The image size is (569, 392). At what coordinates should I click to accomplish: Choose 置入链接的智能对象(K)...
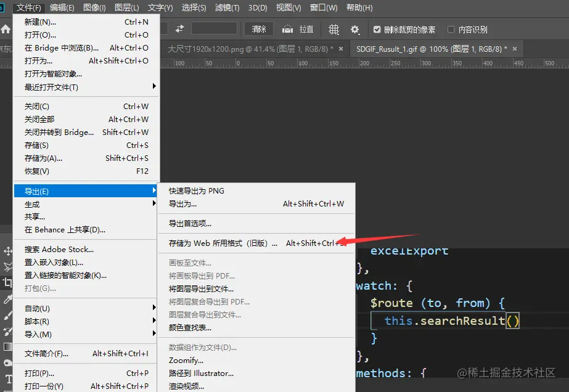click(86, 276)
